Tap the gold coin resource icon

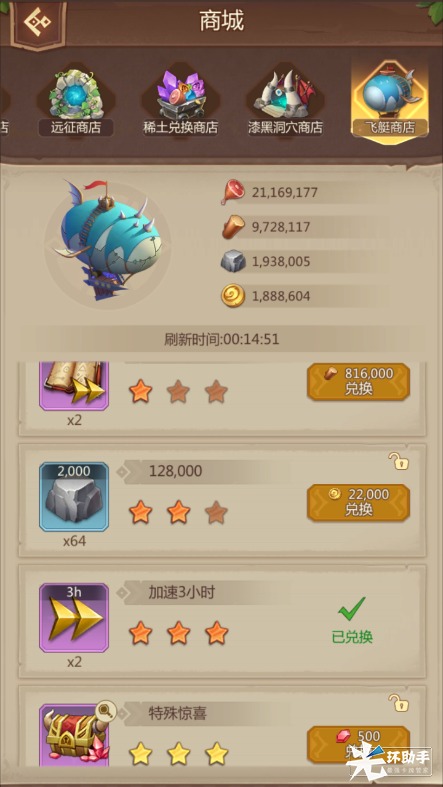click(x=233, y=296)
